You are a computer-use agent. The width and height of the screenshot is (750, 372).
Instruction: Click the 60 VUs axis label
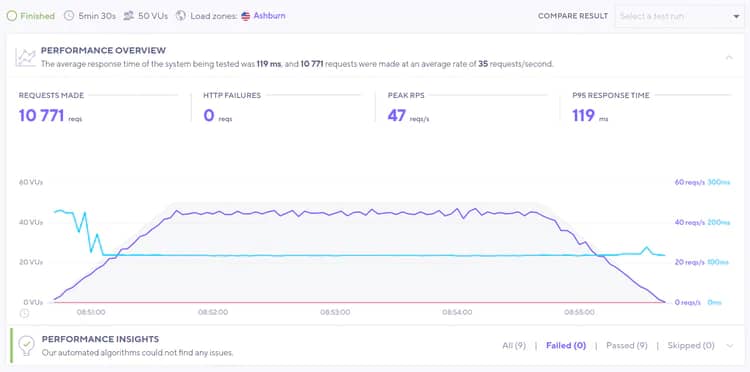point(31,182)
